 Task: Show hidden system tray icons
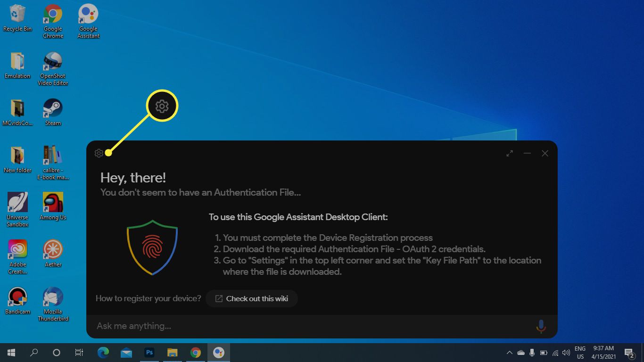[x=509, y=353]
